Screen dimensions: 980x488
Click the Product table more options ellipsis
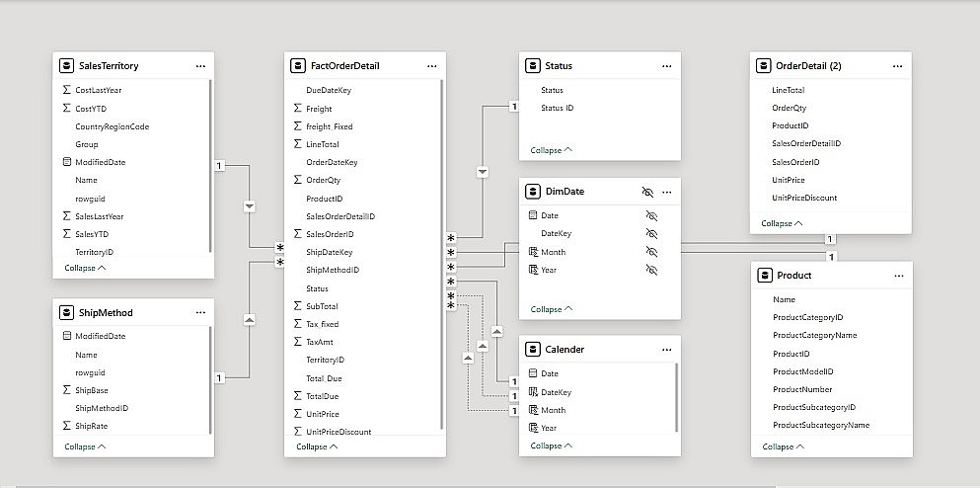[x=897, y=276]
